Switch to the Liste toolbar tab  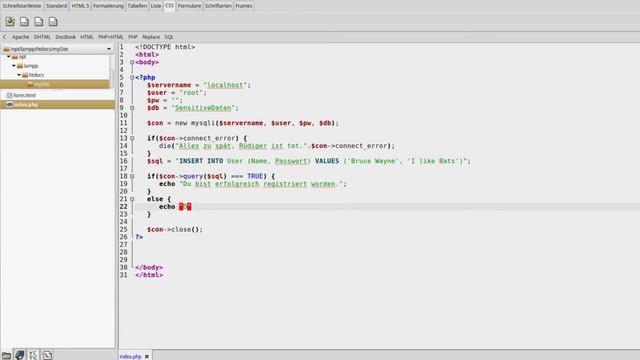point(156,6)
